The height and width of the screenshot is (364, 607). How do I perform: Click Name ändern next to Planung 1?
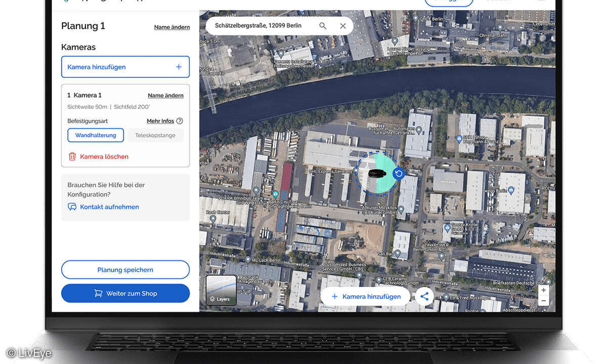(x=172, y=27)
